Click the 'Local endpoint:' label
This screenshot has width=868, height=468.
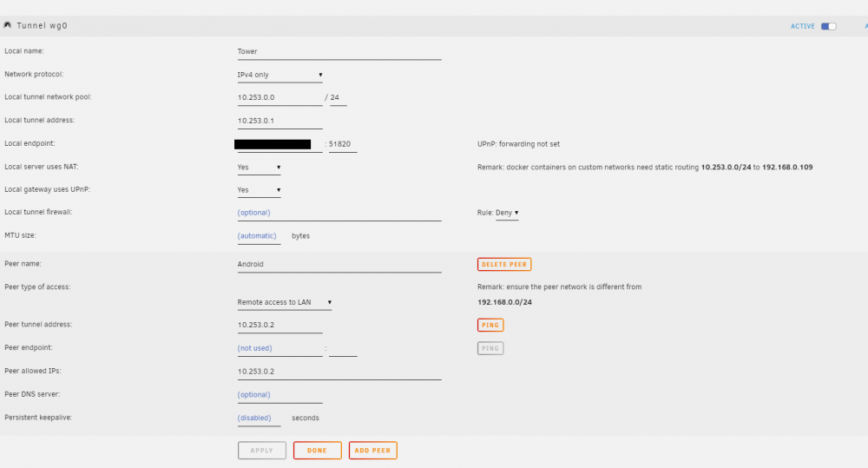click(x=30, y=143)
